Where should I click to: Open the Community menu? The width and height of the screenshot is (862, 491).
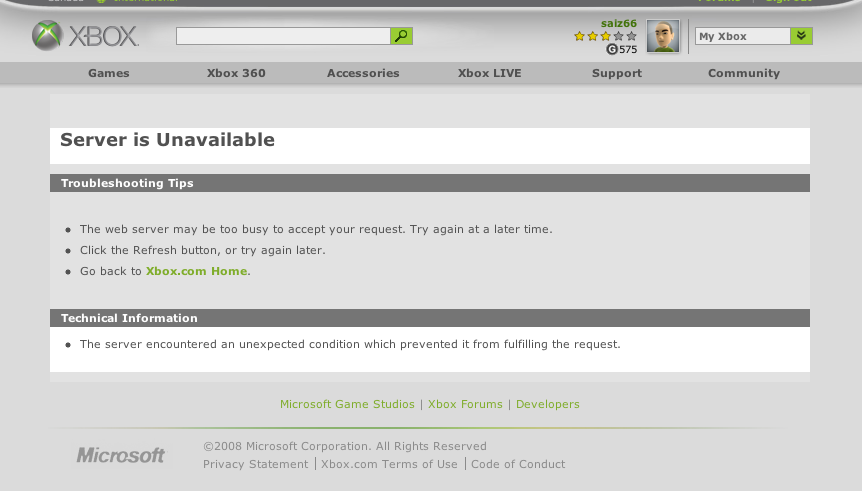744,73
